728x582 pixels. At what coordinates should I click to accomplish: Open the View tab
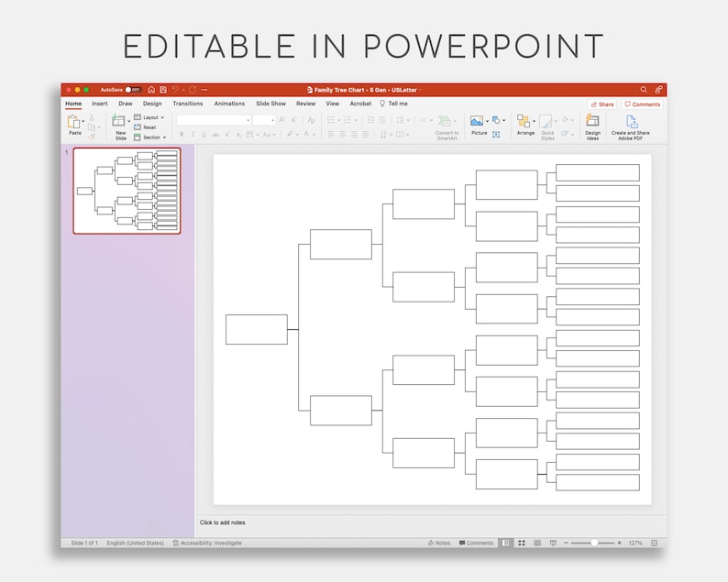tap(333, 104)
